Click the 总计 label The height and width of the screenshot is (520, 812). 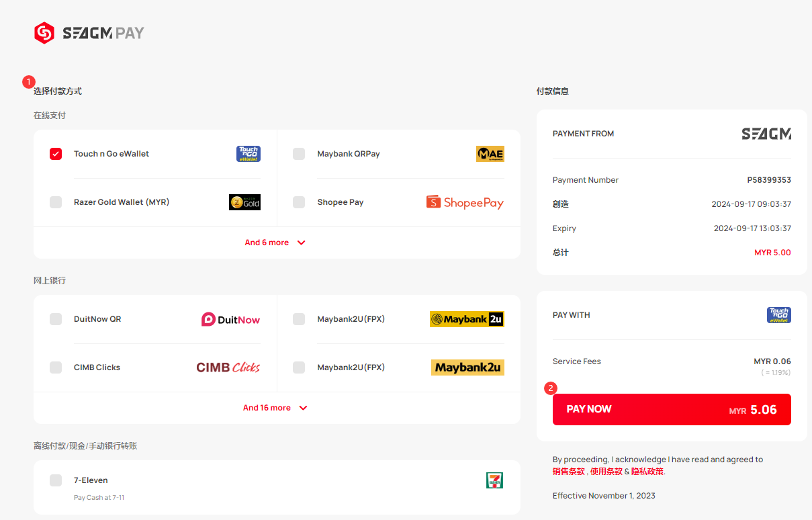[x=561, y=253]
